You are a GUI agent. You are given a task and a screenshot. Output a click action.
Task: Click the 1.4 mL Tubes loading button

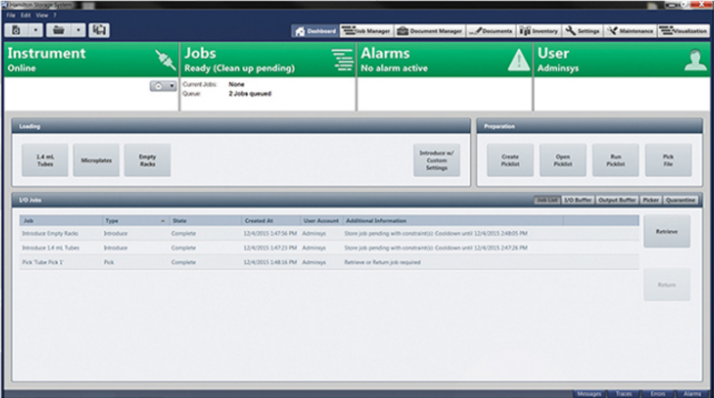tap(45, 160)
